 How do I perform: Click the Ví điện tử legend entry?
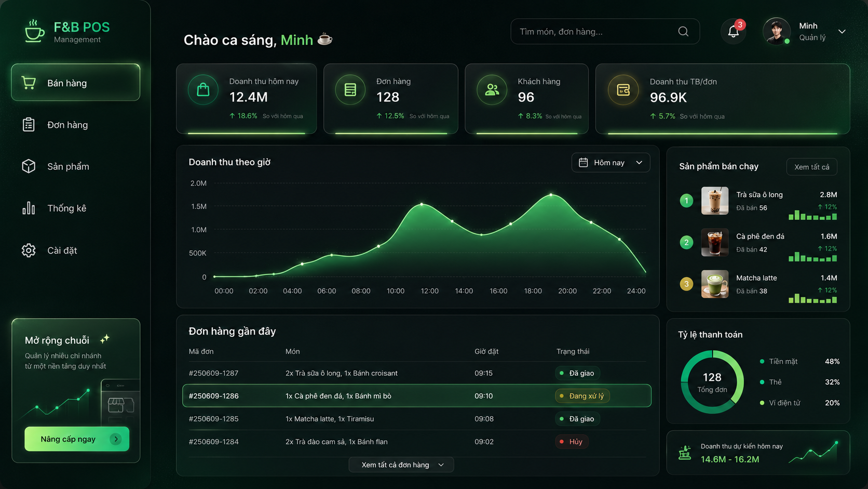799,403
